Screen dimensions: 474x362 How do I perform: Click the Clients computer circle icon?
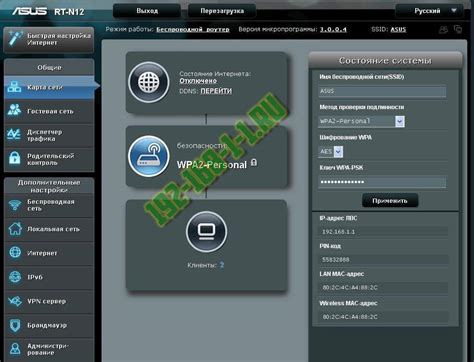[x=207, y=231]
